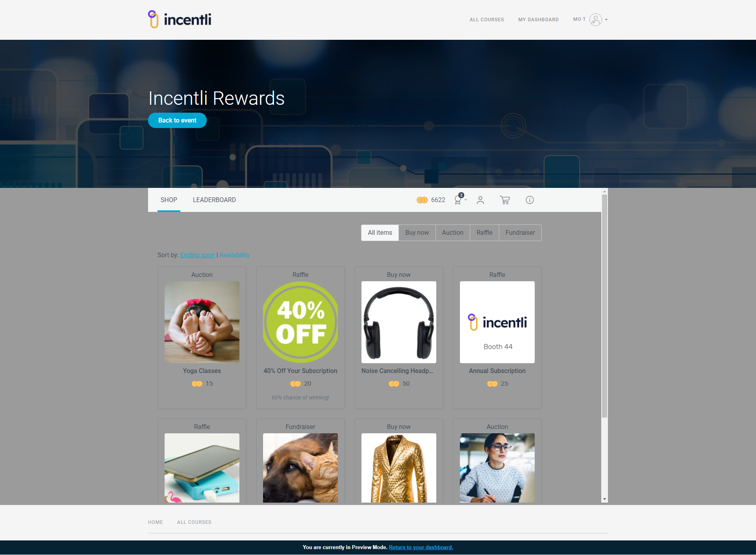Open the shopping cart icon

tap(505, 200)
